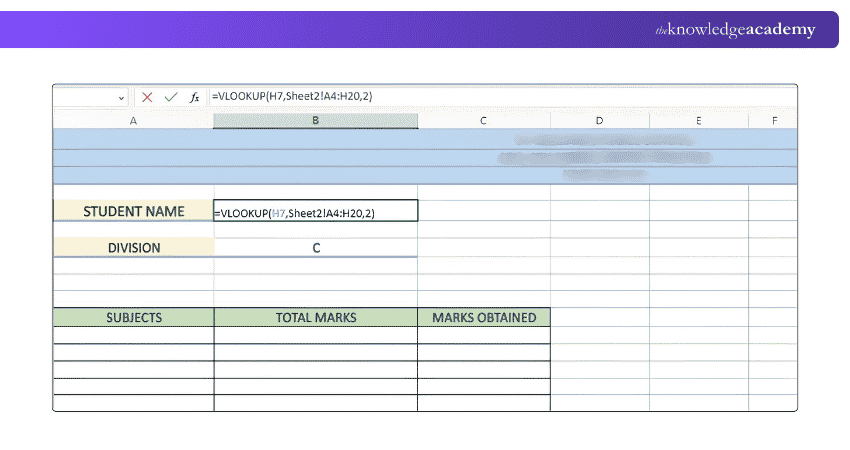The width and height of the screenshot is (850, 450).
Task: Select column F header
Action: [774, 121]
